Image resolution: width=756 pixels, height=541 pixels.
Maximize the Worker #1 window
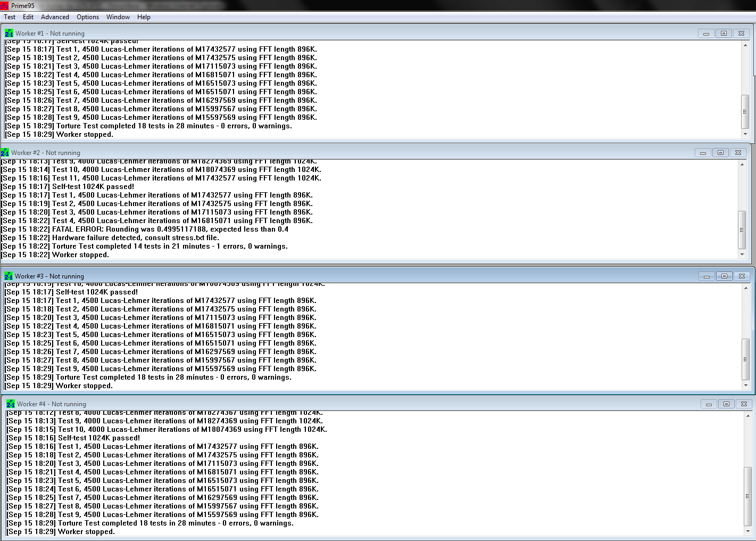click(x=724, y=33)
